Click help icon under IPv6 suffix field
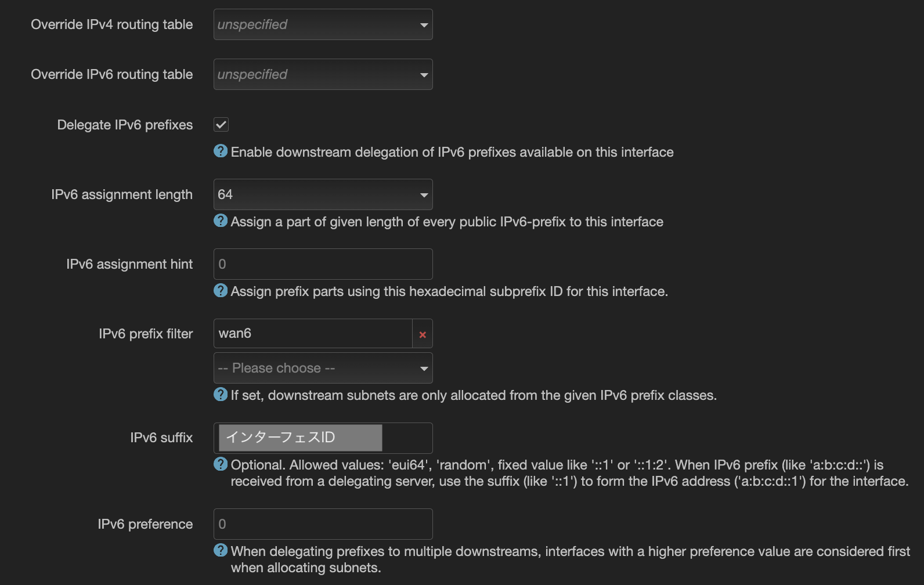The width and height of the screenshot is (924, 585). [x=221, y=464]
